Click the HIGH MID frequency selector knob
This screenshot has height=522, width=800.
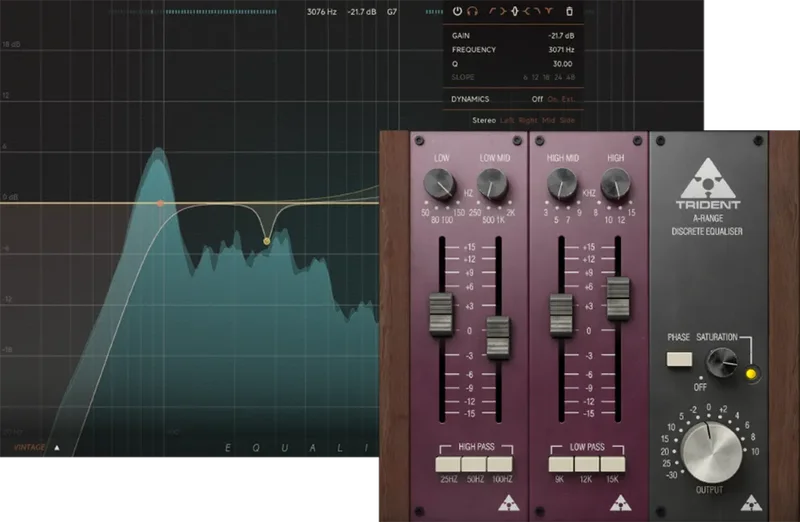pos(562,184)
